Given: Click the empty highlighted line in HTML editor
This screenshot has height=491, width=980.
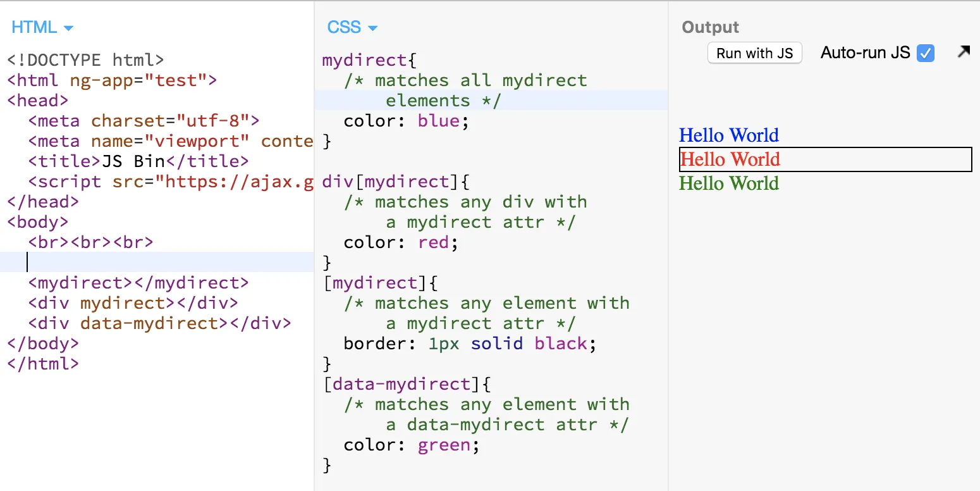Looking at the screenshot, I should (158, 262).
